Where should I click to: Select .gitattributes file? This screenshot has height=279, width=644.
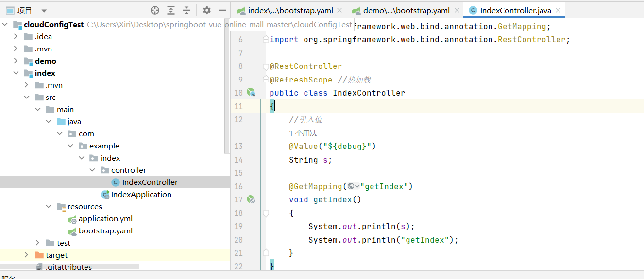[x=68, y=267]
